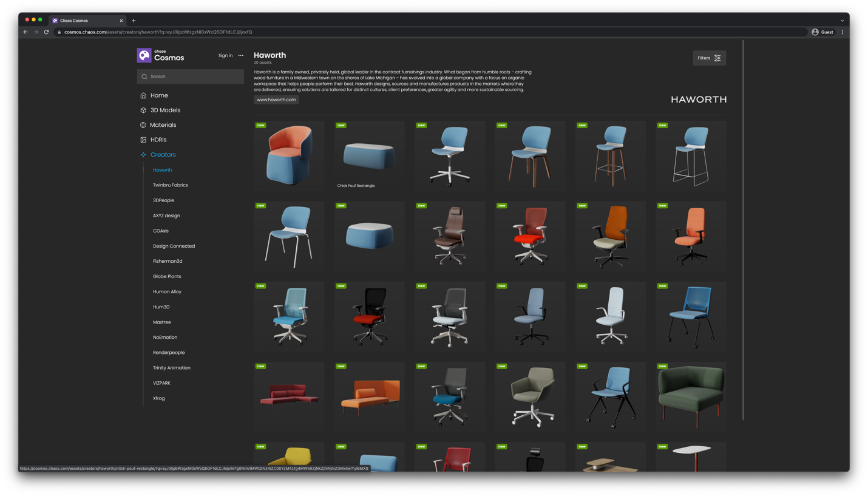Select Xfrog creator
Viewport: 868px width, 496px height.
159,398
